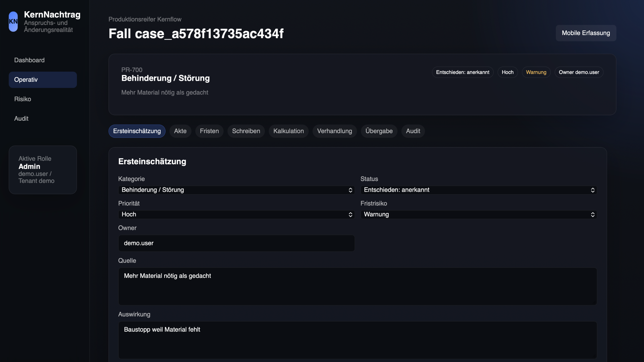
Task: Click the KN logo icon
Action: coord(13,22)
